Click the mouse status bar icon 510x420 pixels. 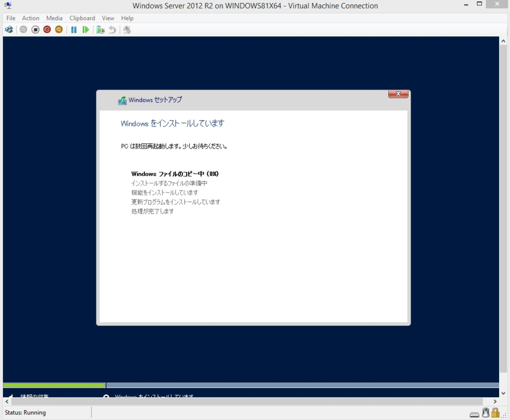point(486,413)
